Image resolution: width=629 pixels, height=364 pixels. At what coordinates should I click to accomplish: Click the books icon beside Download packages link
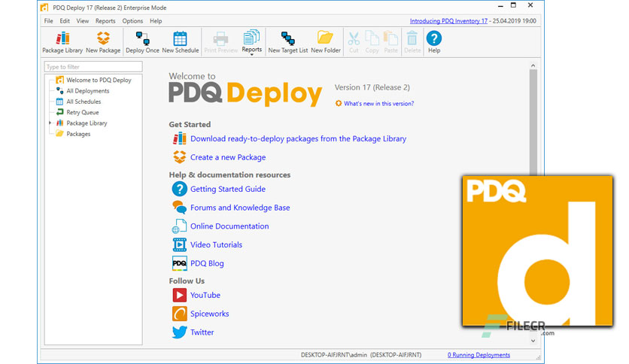click(179, 138)
